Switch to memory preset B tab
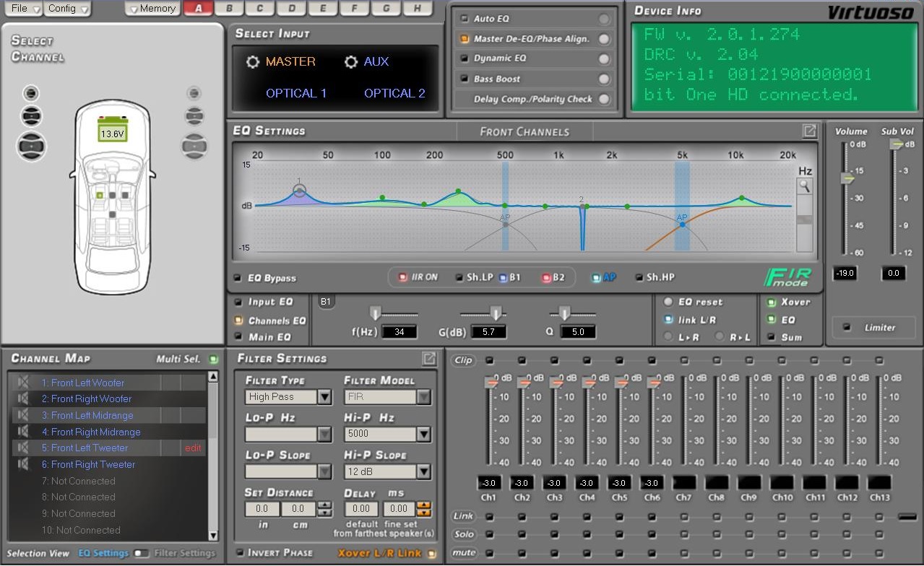 tap(229, 9)
